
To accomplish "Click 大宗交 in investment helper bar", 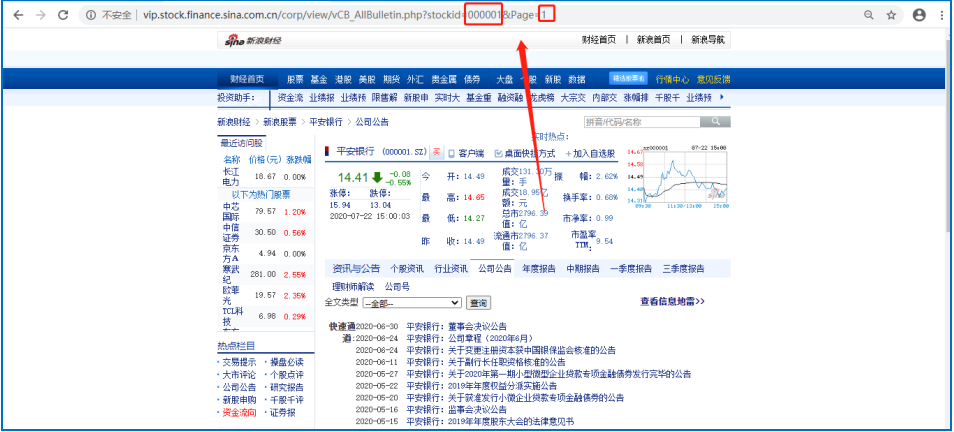I will 573,97.
